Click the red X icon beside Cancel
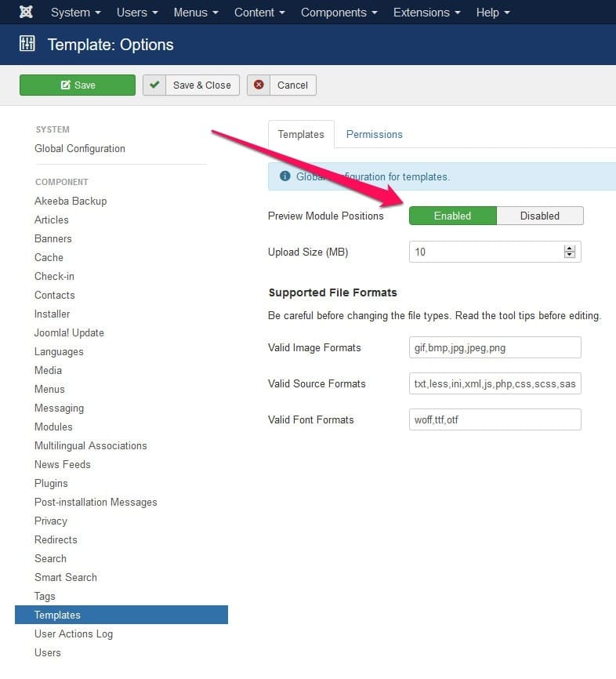Image resolution: width=616 pixels, height=679 pixels. pyautogui.click(x=259, y=85)
